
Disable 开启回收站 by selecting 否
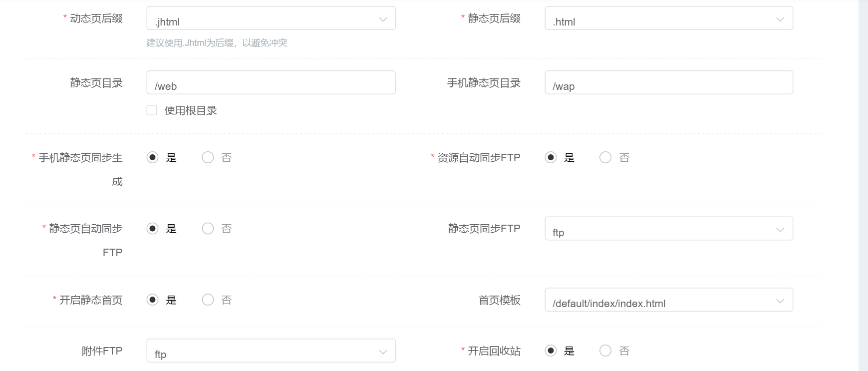click(x=605, y=351)
